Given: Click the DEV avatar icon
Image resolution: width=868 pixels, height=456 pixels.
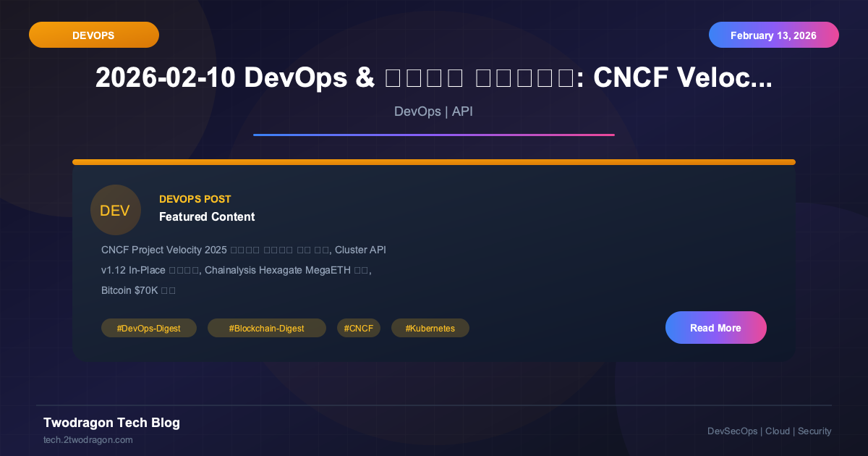Looking at the screenshot, I should click(x=115, y=210).
